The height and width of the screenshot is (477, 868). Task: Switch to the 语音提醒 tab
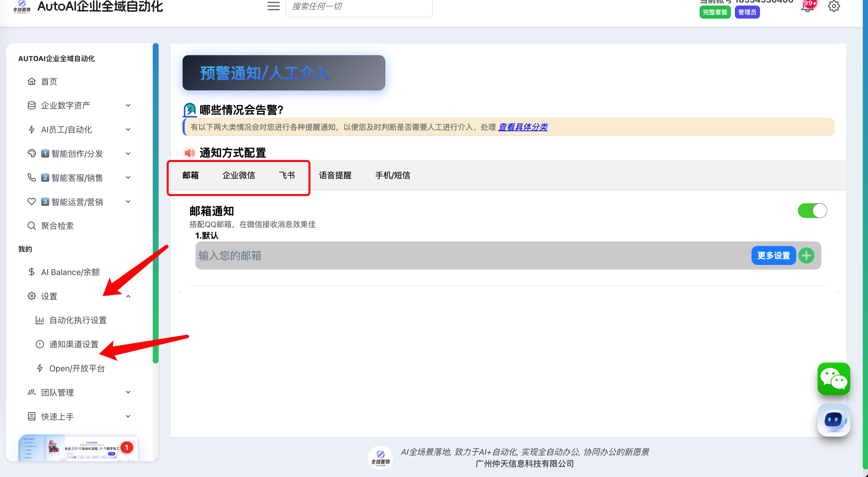click(335, 175)
